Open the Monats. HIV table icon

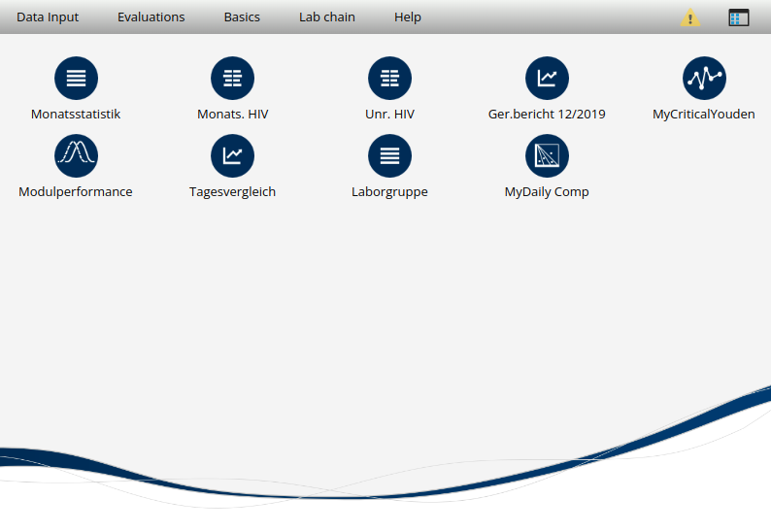point(233,79)
